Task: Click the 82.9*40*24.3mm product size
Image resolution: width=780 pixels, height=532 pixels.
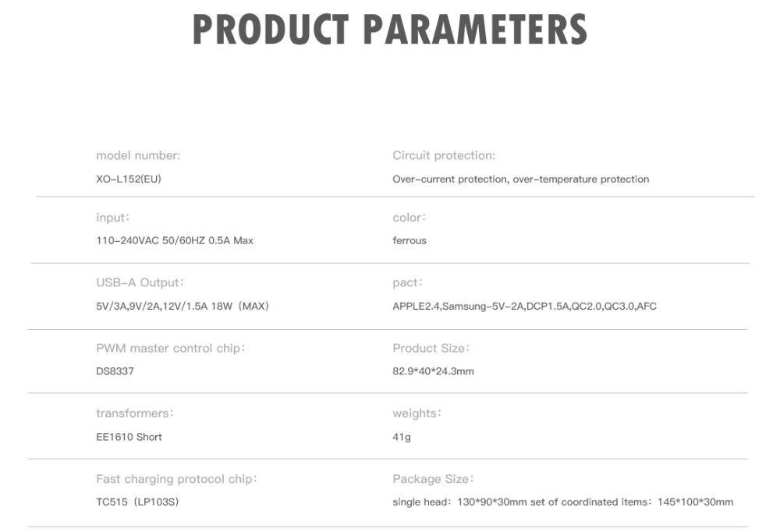Action: (433, 371)
